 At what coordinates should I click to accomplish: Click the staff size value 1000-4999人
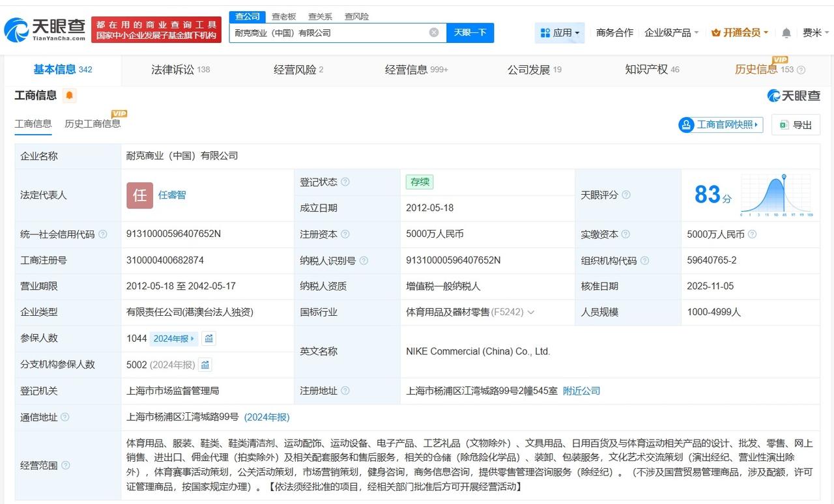[714, 313]
